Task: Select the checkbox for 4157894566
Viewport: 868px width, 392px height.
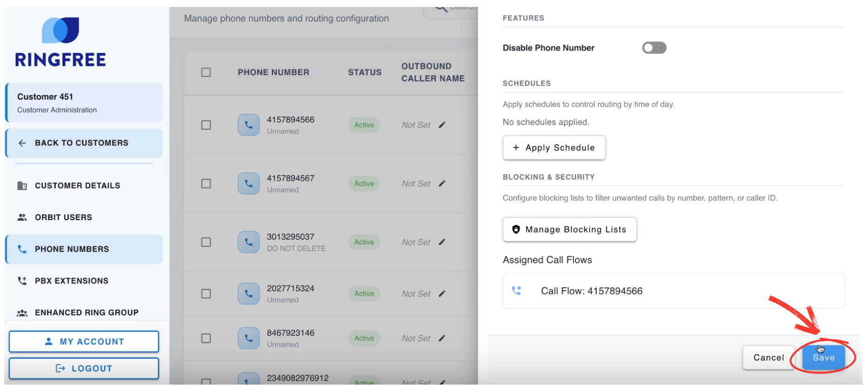Action: tap(206, 125)
